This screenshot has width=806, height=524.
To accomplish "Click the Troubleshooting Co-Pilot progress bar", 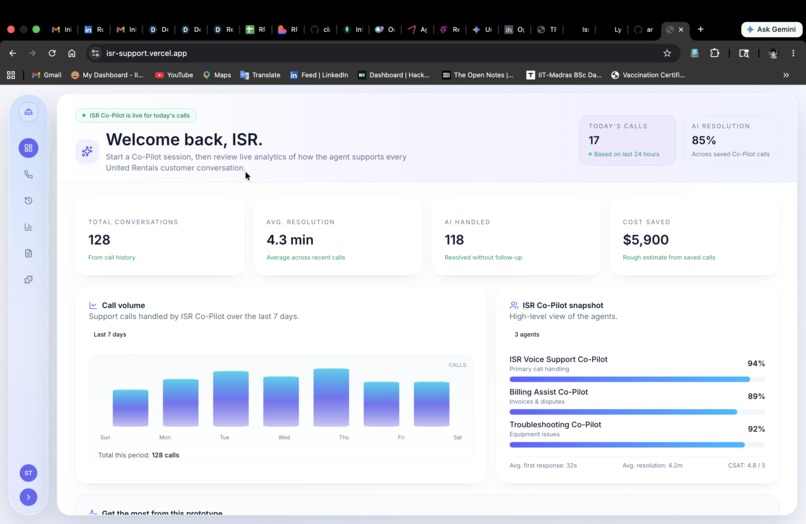I will pos(637,445).
